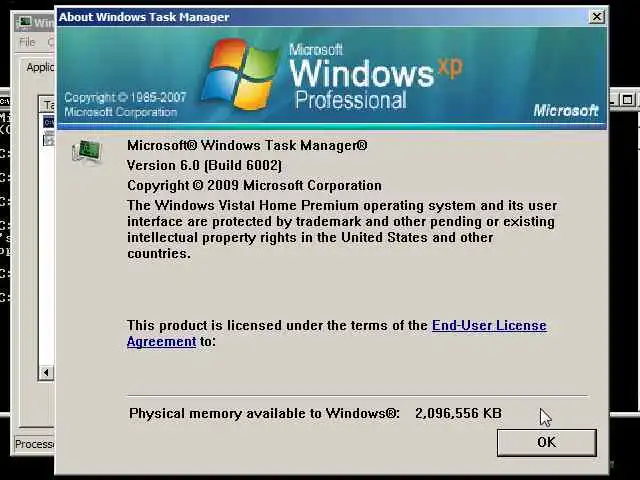Click the Microsoft wordmark in banner corner

pos(566,110)
